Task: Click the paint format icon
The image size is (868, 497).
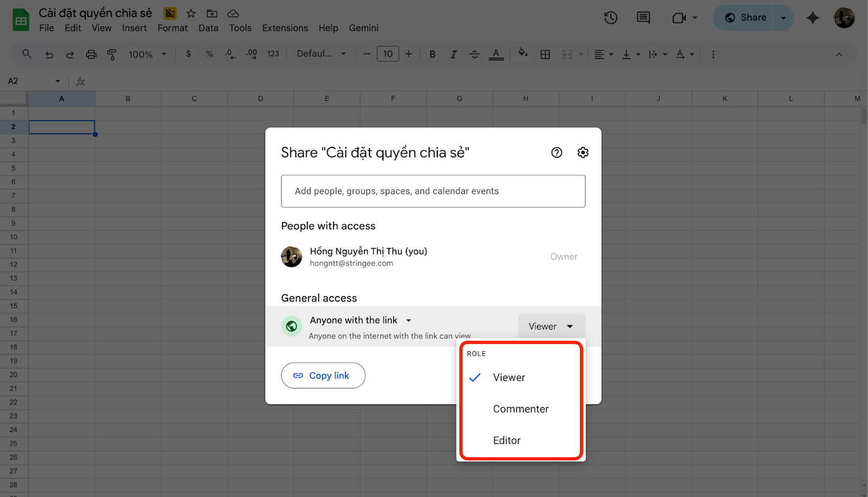Action: pyautogui.click(x=112, y=54)
